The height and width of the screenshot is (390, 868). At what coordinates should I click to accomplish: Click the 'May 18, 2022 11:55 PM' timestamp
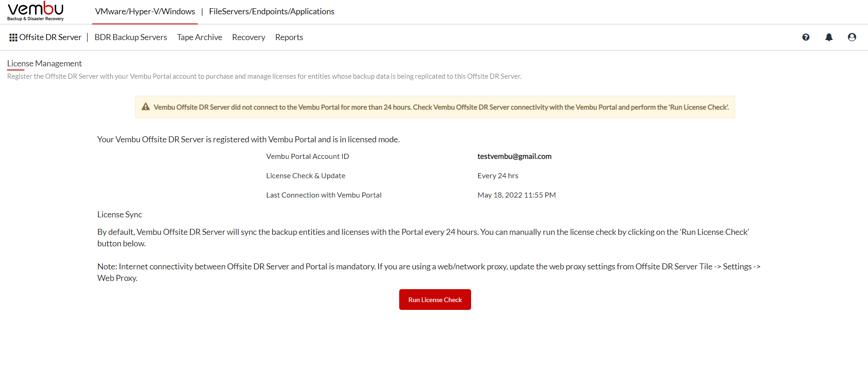517,195
